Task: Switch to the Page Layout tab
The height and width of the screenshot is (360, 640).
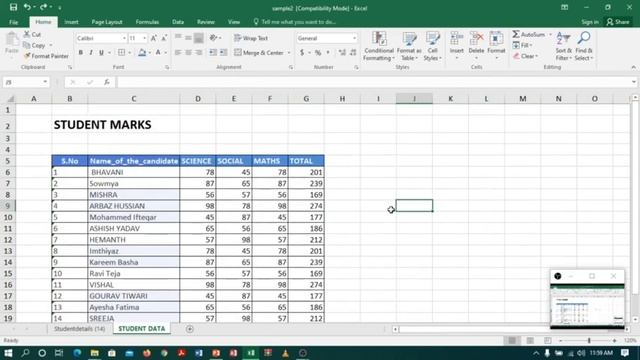Action: coord(107,22)
